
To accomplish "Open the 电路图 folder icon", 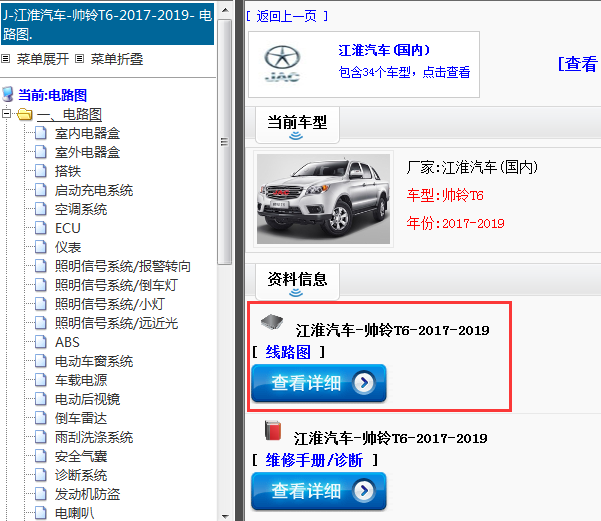I will pos(25,114).
